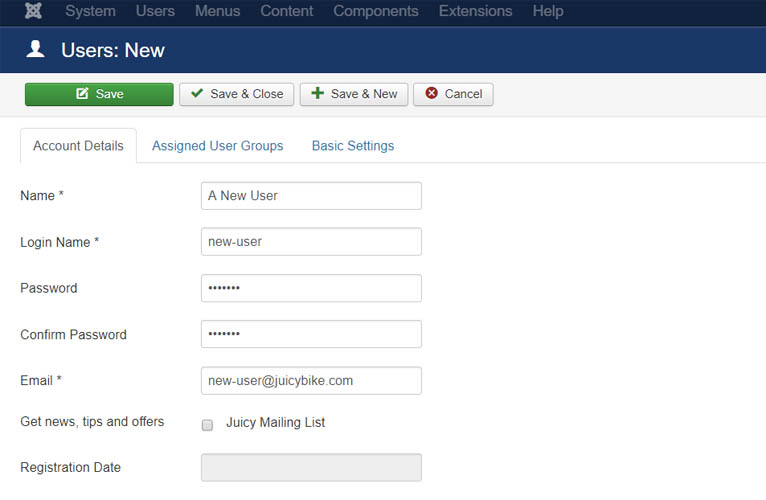Open the Menus menu

pos(217,11)
